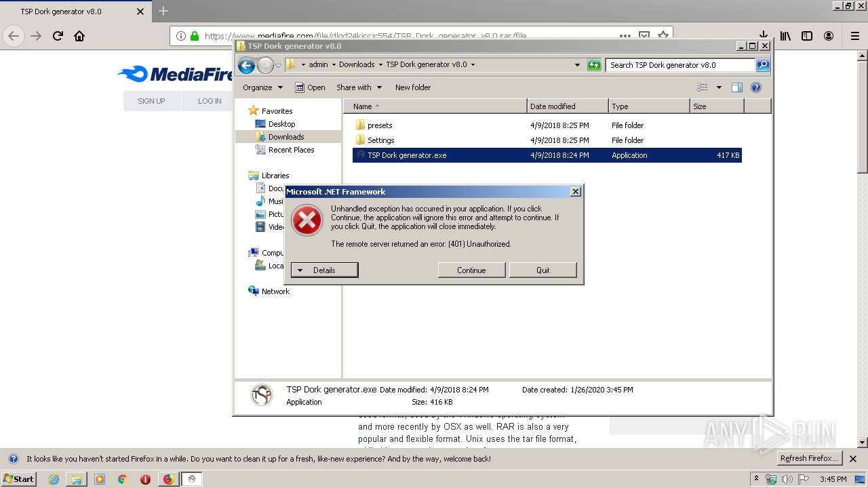The image size is (868, 488).
Task: Click the MediaFire logo
Action: [175, 74]
